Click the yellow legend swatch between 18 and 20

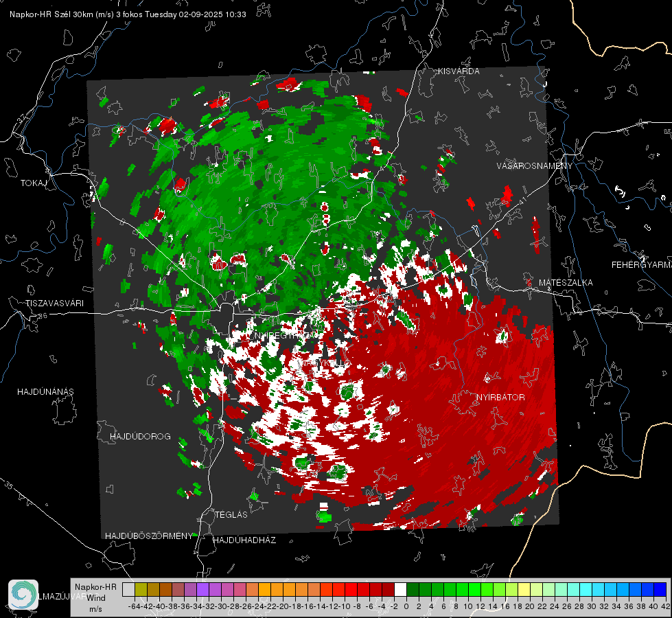click(524, 589)
